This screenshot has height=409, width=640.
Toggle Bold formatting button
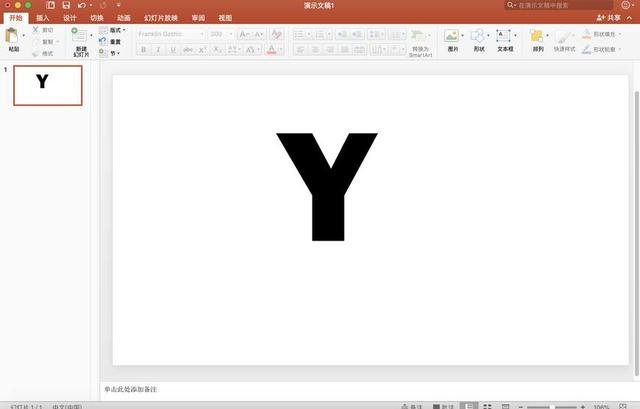point(143,49)
